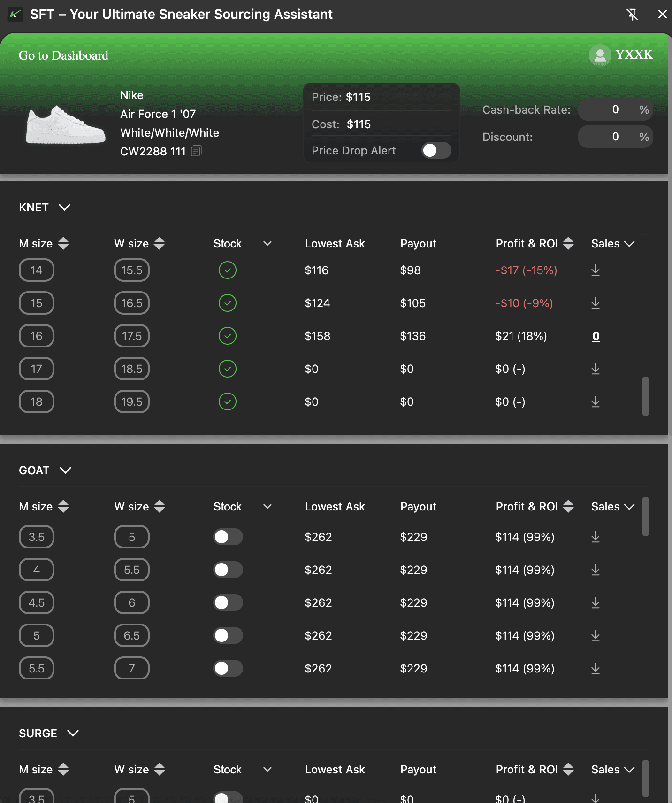Screen dimensions: 672x803
Task: Click the SFT logo in the title bar
Action: click(x=15, y=15)
